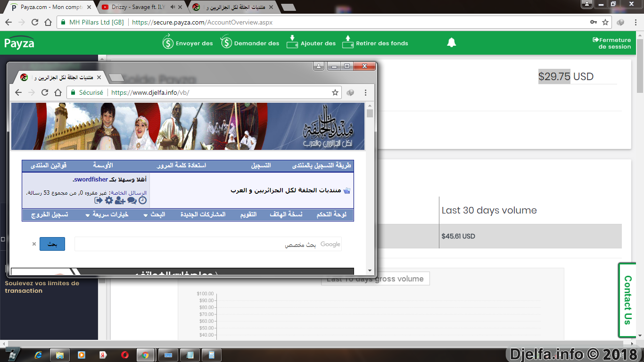Open نسخة الهاتف mobile version link
This screenshot has height=362, width=644.
(x=285, y=214)
